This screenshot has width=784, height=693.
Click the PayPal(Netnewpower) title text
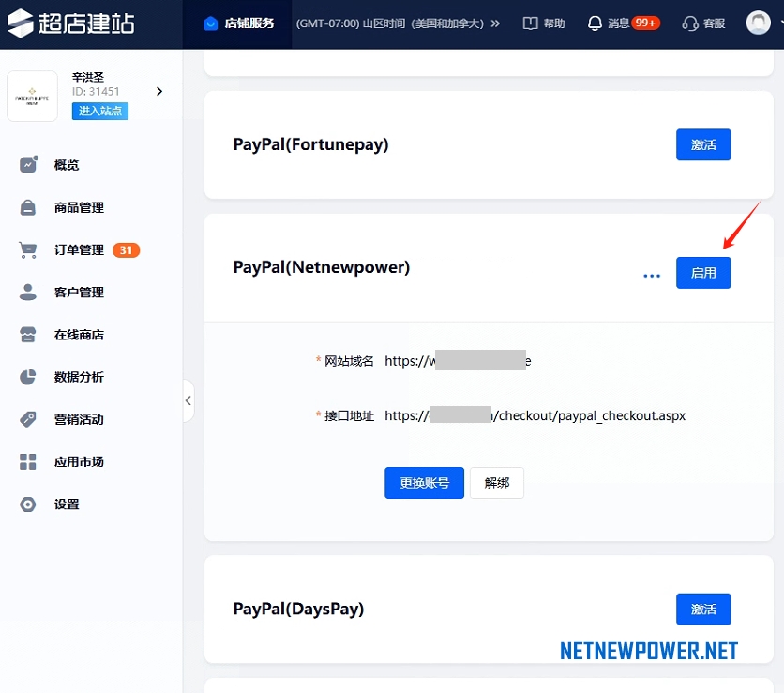(322, 267)
